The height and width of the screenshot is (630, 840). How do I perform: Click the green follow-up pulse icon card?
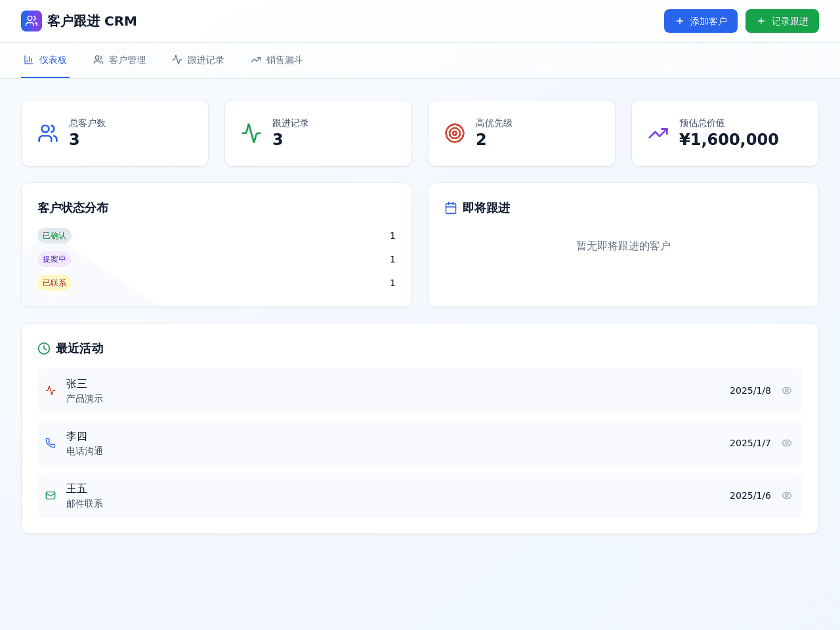(x=251, y=133)
